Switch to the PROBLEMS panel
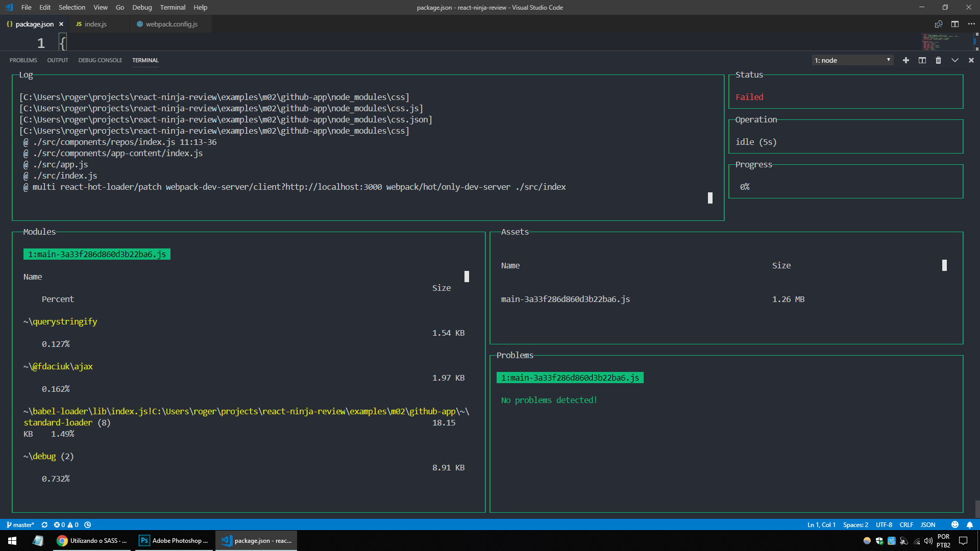 [x=22, y=60]
